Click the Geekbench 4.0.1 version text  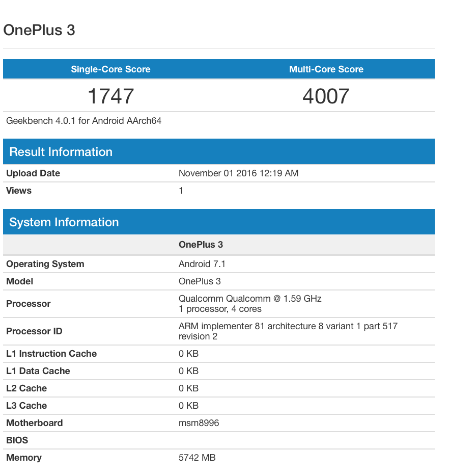[84, 121]
